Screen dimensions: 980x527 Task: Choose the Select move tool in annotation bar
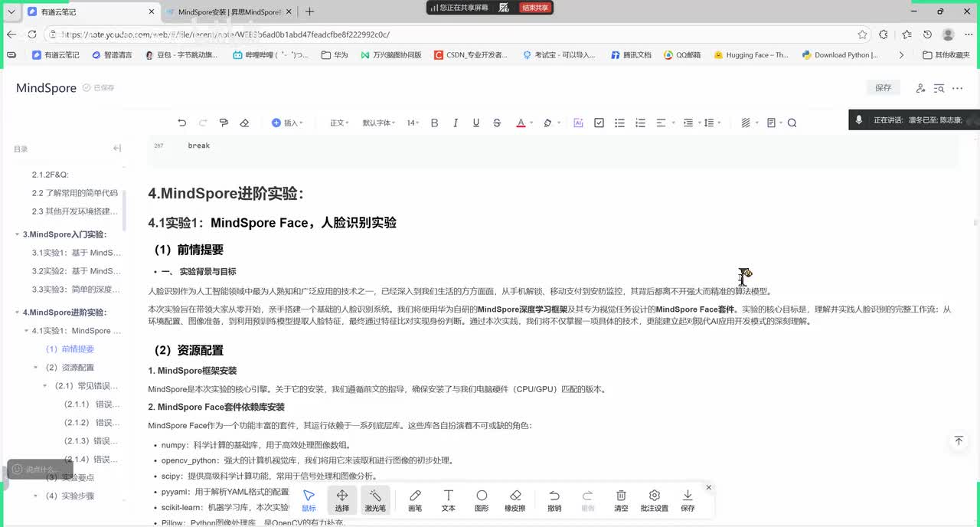[x=342, y=500]
